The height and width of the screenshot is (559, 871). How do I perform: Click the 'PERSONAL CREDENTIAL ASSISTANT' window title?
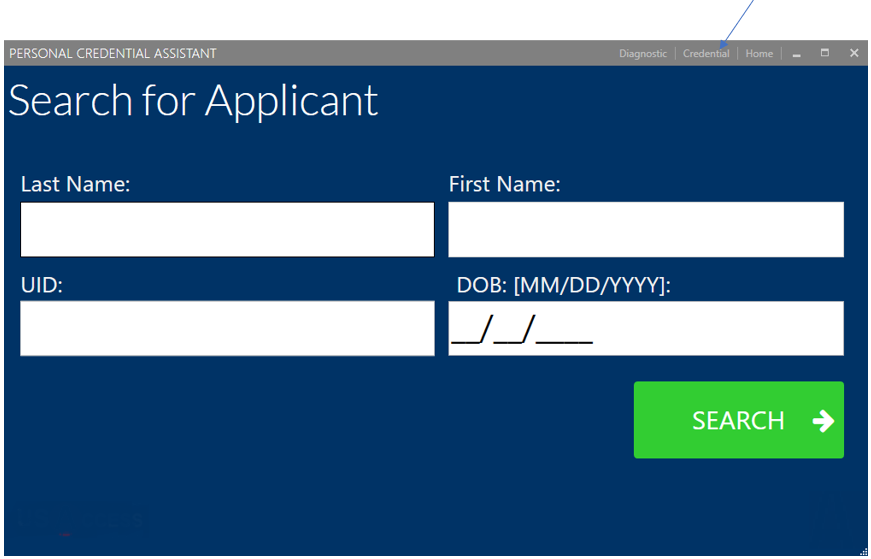coord(113,54)
